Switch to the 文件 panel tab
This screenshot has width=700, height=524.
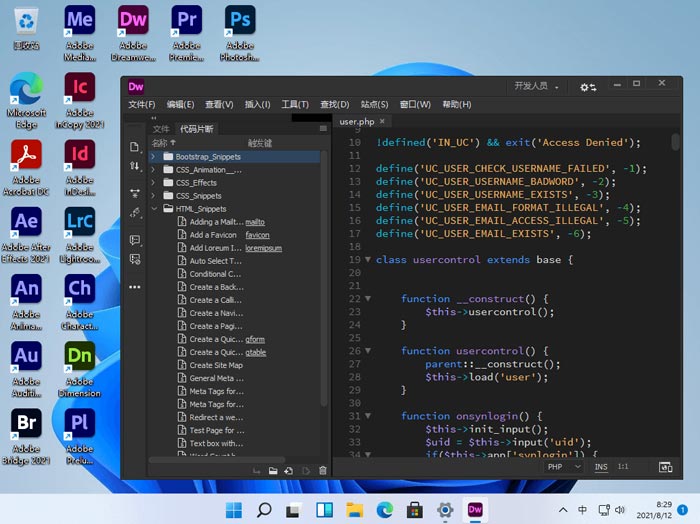tap(161, 129)
